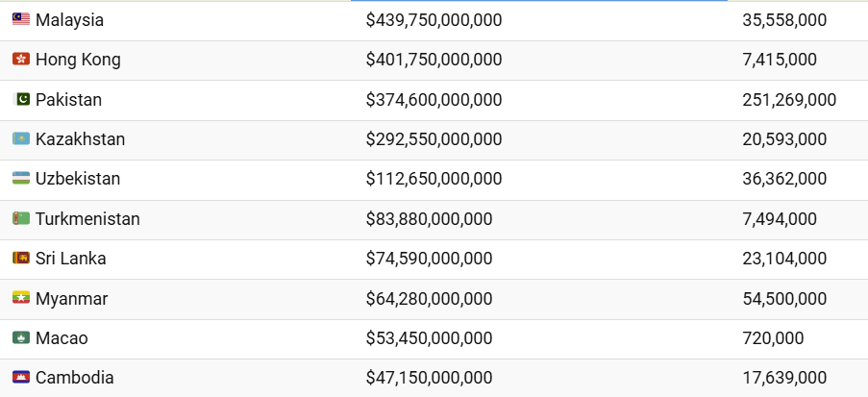Select Uzbekistan GDP value $112,650,000,000

434,179
